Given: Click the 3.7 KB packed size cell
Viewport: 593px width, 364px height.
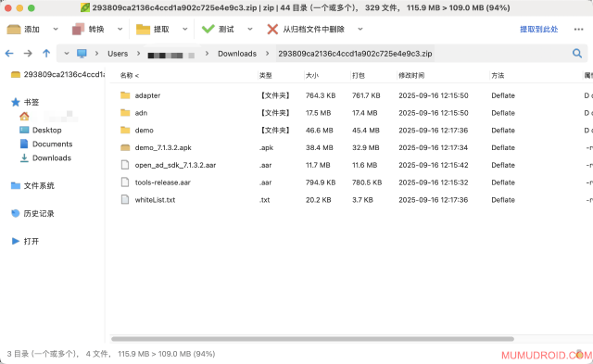Looking at the screenshot, I should (362, 200).
